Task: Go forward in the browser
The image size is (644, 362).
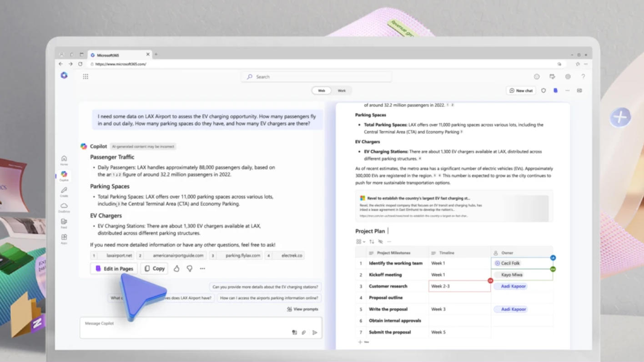Action: point(70,64)
